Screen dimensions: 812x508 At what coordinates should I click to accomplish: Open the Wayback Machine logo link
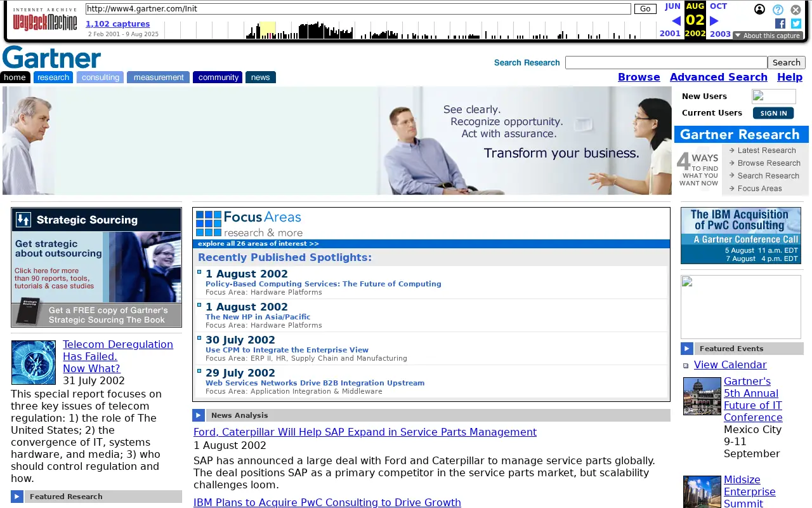coord(44,20)
